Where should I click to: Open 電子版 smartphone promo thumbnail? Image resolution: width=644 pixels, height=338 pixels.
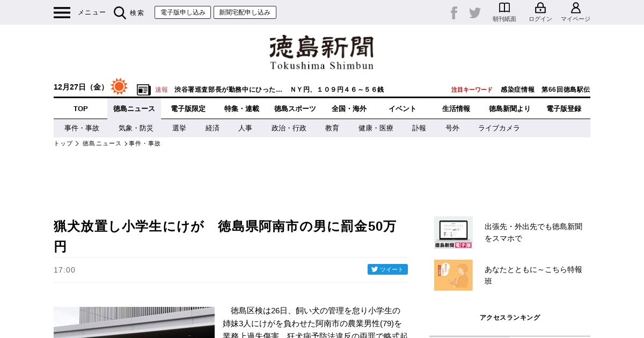coord(453,232)
